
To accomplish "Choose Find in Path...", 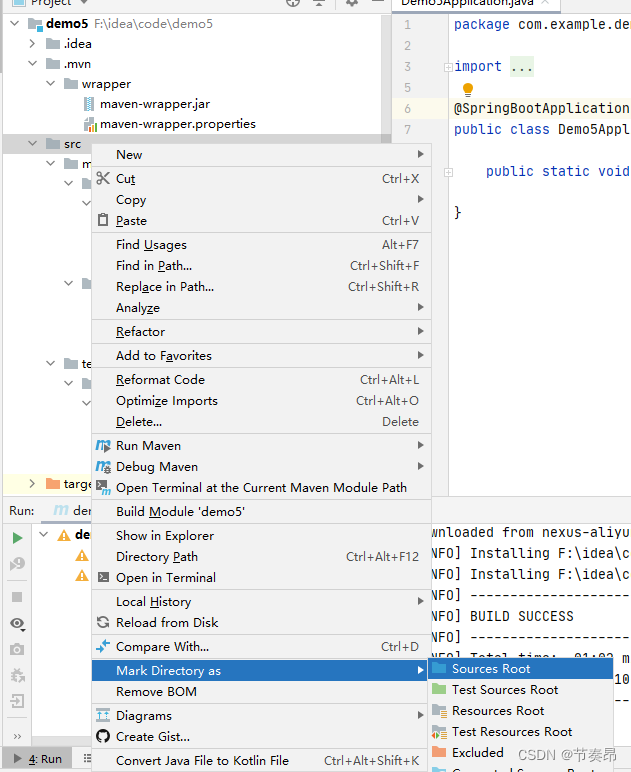I will coord(261,266).
